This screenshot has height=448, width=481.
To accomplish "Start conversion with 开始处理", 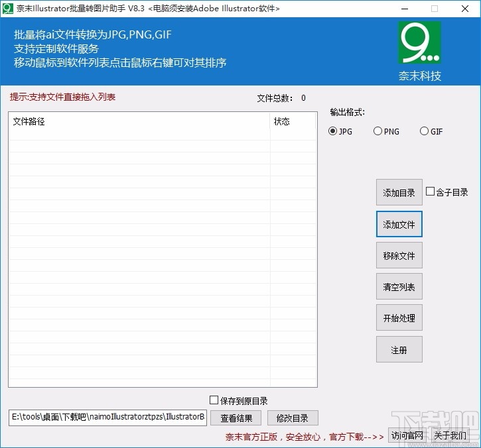I will pos(399,317).
